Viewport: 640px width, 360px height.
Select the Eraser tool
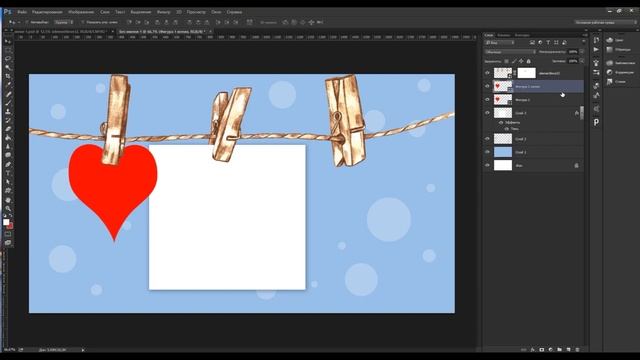(8, 129)
